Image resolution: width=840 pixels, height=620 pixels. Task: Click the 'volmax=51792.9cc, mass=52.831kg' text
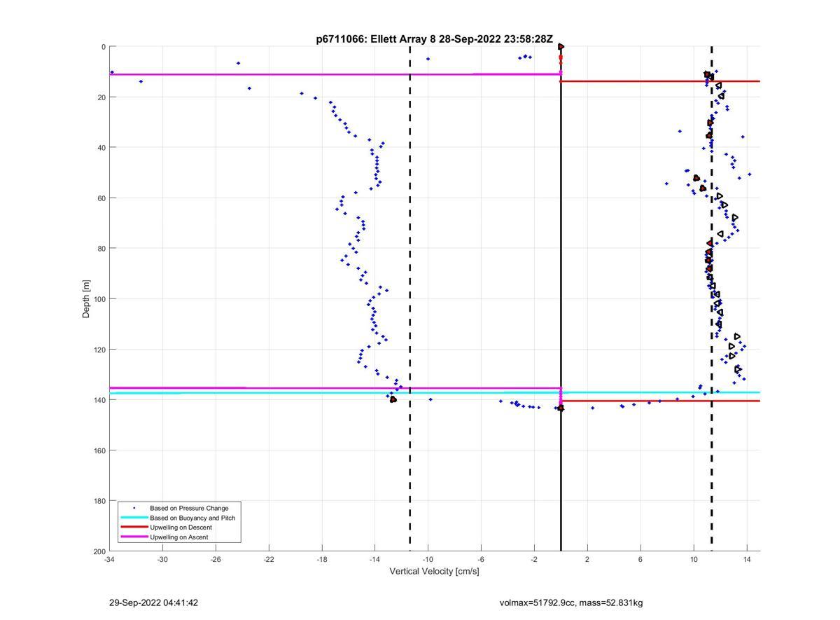571,602
